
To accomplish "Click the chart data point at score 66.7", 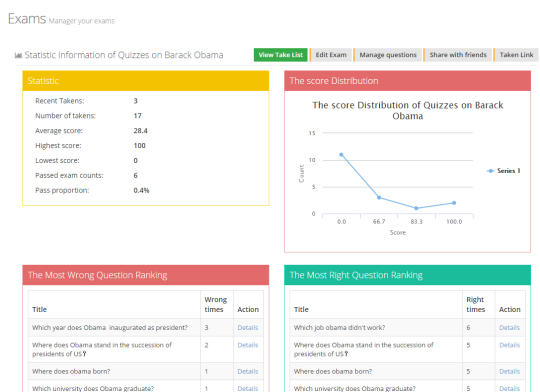I will (379, 198).
